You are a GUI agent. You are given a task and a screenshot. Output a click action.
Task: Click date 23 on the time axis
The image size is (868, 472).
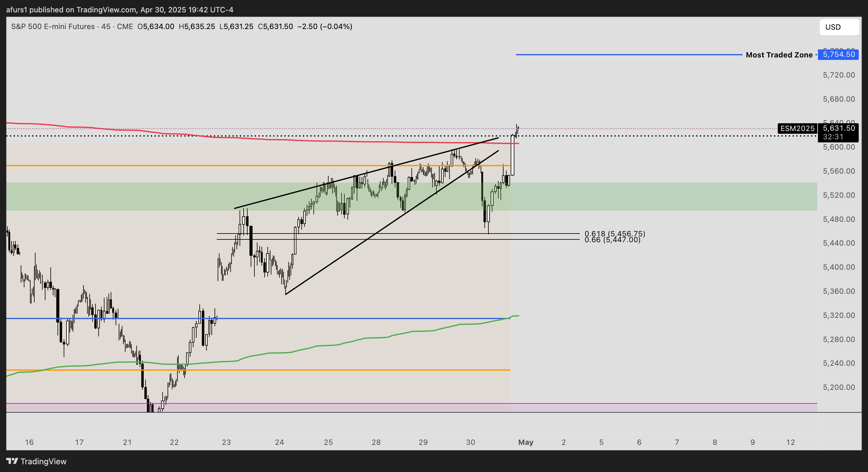click(x=227, y=442)
